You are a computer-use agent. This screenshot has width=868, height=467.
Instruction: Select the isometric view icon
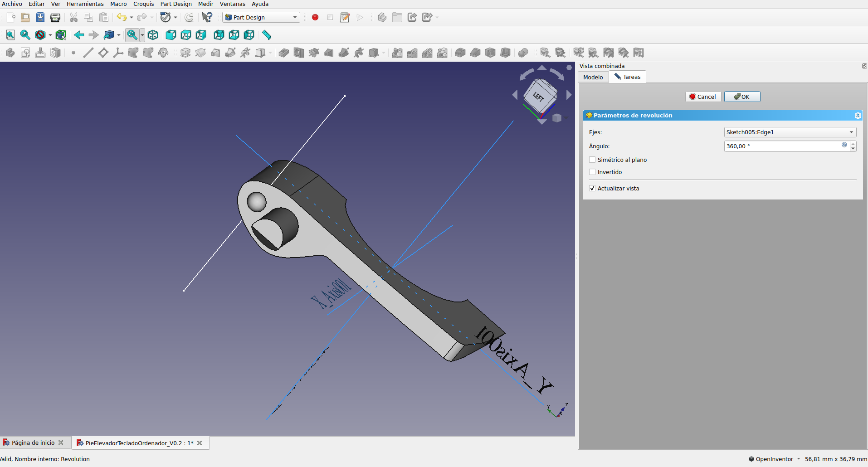pos(153,35)
